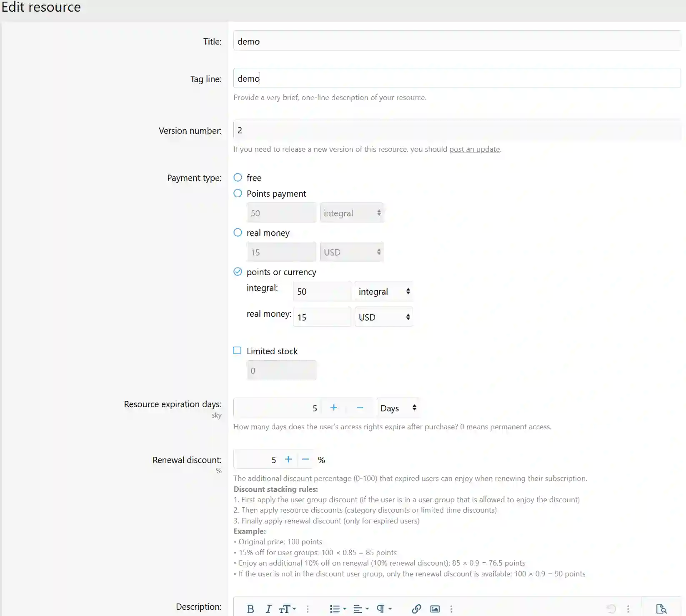Select the free payment type
686x616 pixels.
(x=238, y=178)
